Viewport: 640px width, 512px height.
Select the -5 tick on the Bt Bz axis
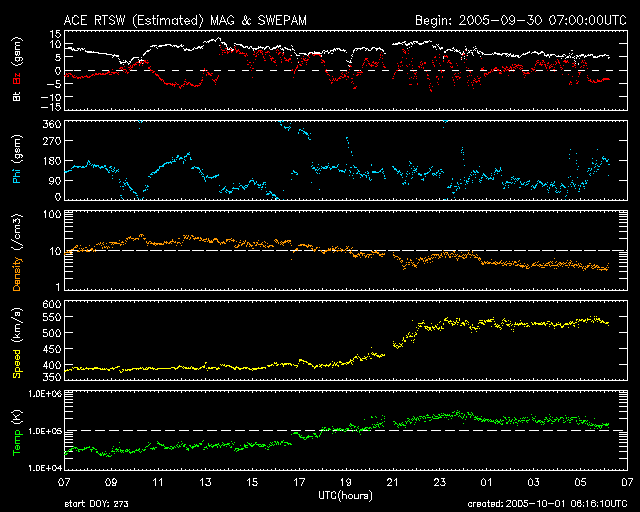[x=53, y=84]
